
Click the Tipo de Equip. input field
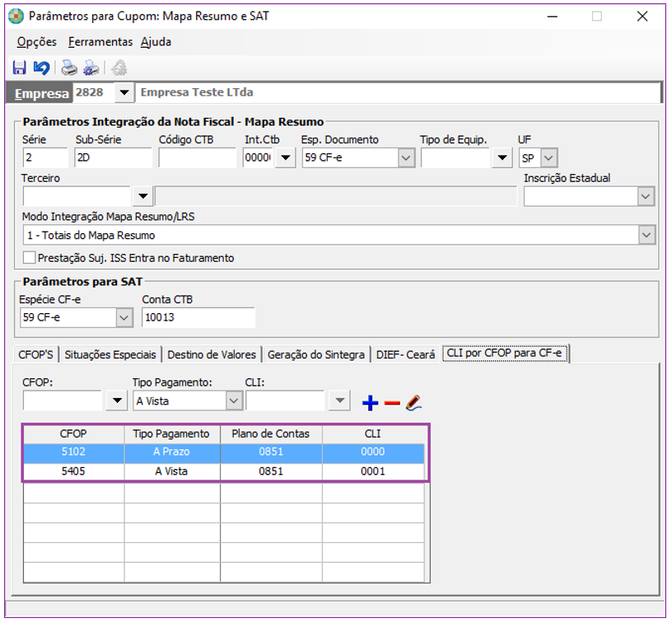pos(455,157)
